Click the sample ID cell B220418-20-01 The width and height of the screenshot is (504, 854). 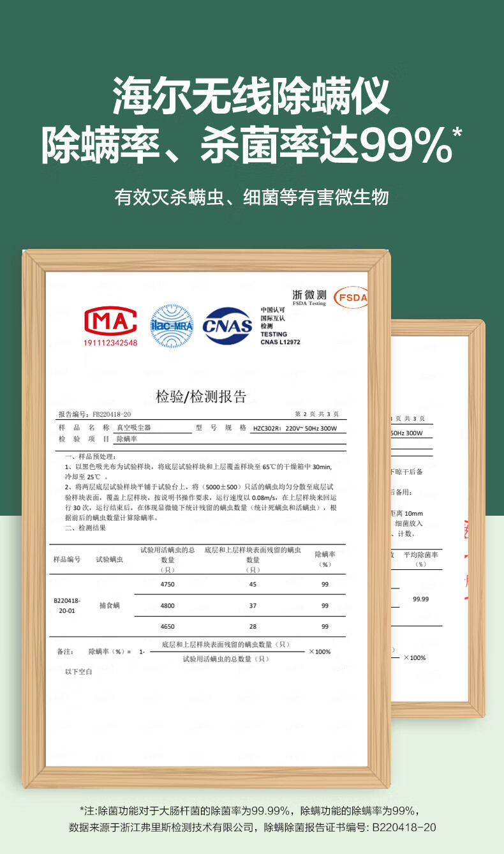pyautogui.click(x=67, y=605)
